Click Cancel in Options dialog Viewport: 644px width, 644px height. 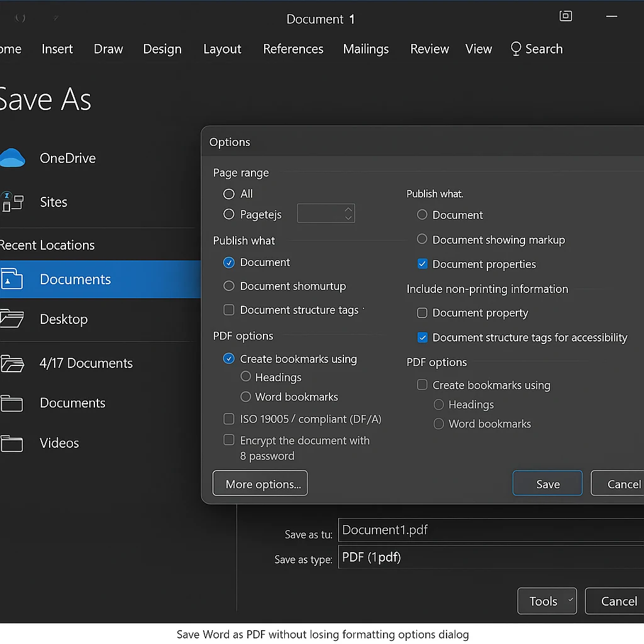pyautogui.click(x=618, y=484)
